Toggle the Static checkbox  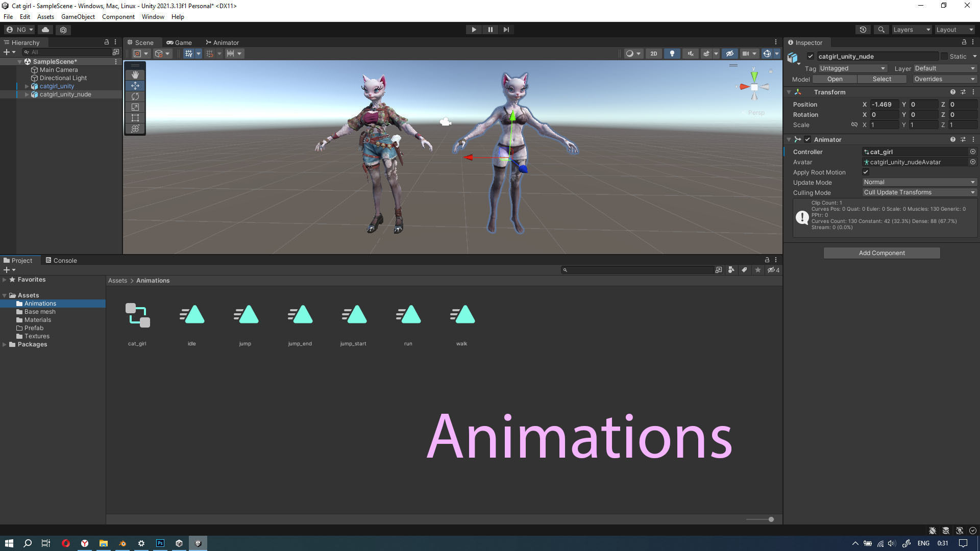pyautogui.click(x=944, y=56)
